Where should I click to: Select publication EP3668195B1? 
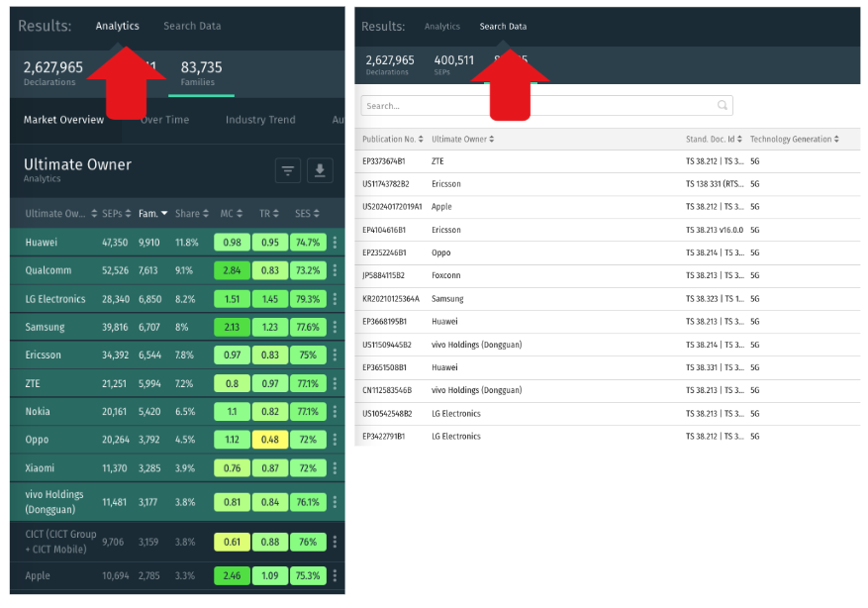(x=608, y=321)
